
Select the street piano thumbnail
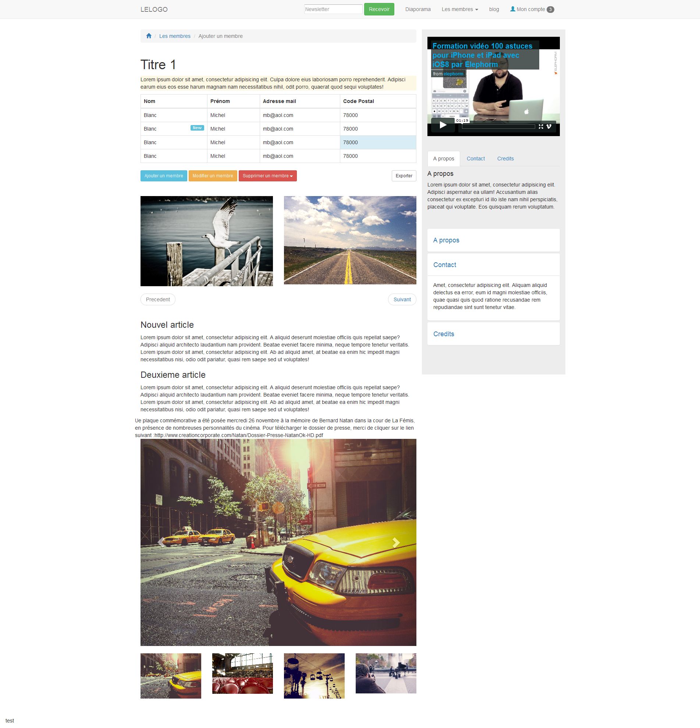click(x=386, y=673)
